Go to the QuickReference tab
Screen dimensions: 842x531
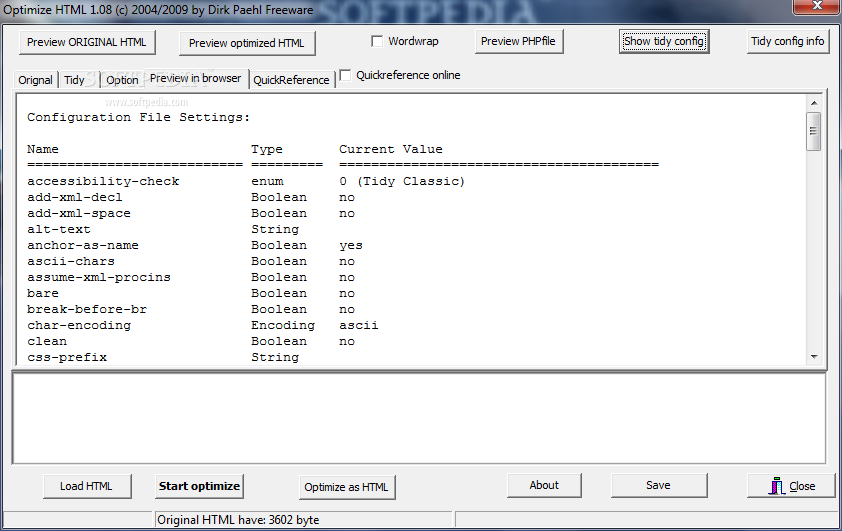(x=292, y=80)
